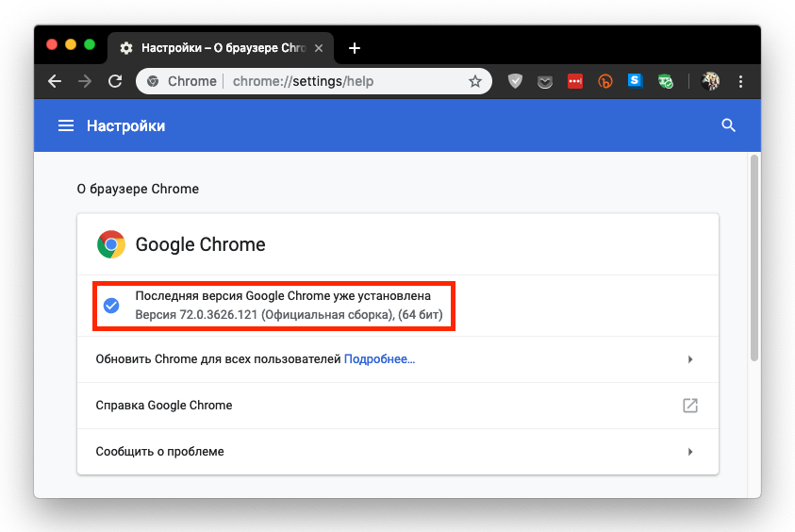
Task: Bookmark this page with the star icon
Action: coord(475,81)
